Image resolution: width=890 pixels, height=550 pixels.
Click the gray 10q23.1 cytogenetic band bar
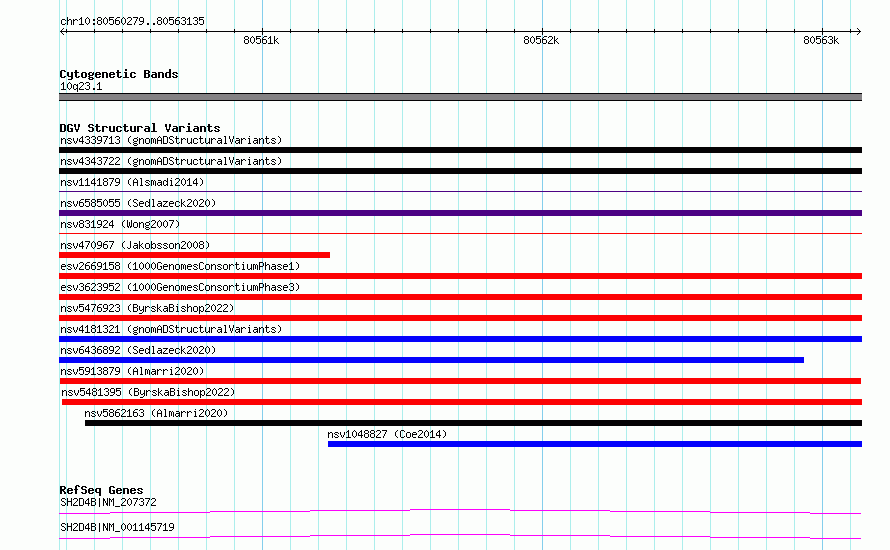point(460,97)
